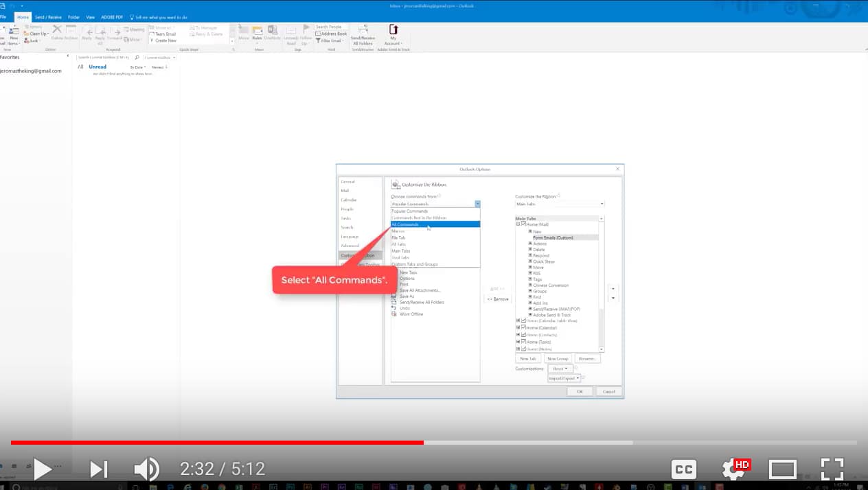Image resolution: width=868 pixels, height=490 pixels.
Task: Click the Clean Up icon
Action: [36, 32]
